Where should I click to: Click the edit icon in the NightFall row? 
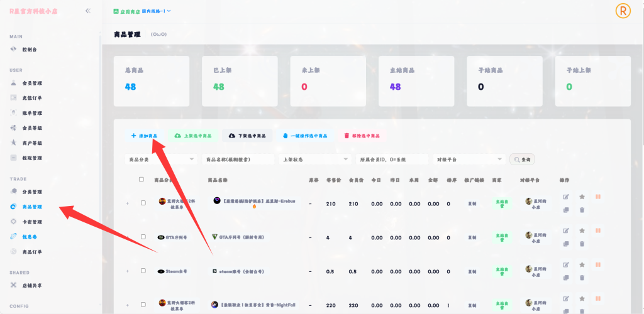point(566,299)
